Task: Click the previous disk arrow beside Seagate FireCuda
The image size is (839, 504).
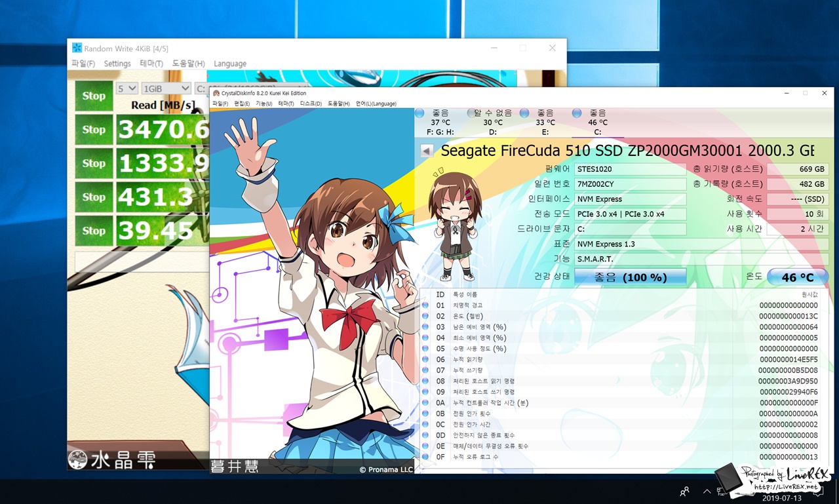Action: click(x=427, y=151)
